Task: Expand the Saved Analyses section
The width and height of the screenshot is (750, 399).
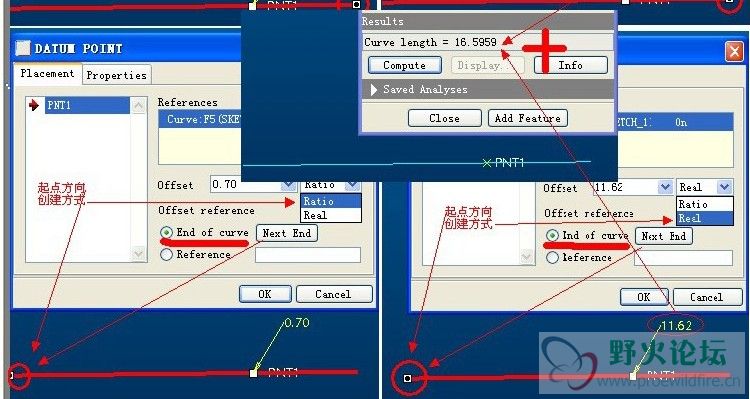Action: pos(375,89)
